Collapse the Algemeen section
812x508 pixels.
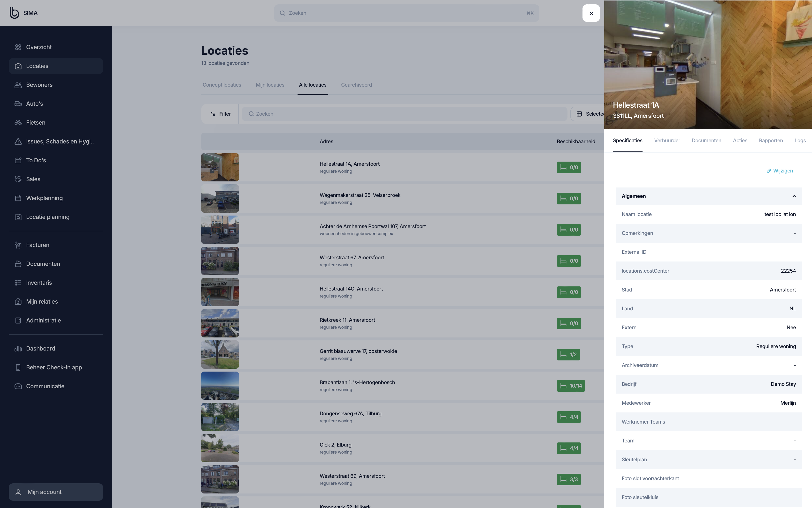(x=794, y=196)
